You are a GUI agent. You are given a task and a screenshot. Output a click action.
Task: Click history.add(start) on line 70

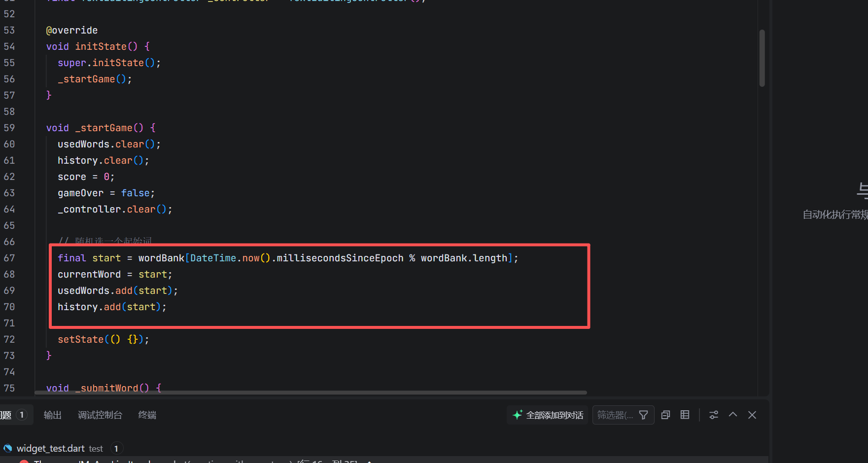(112, 307)
